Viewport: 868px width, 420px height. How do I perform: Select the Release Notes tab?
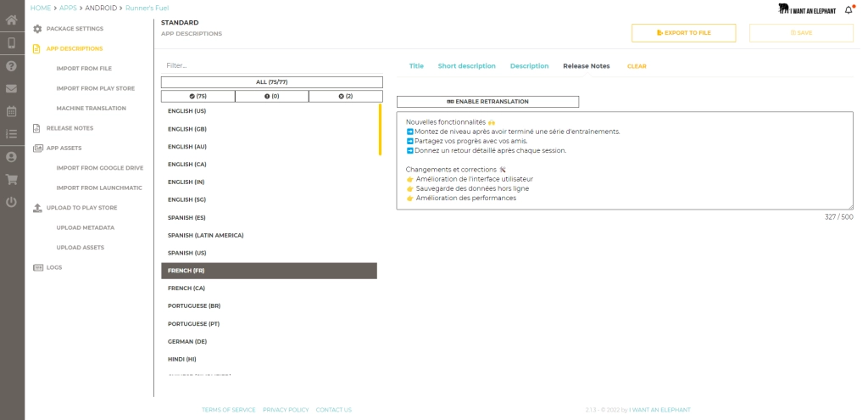click(587, 66)
